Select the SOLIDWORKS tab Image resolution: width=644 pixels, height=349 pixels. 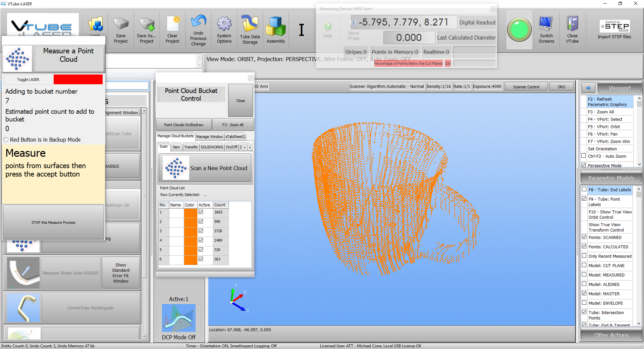[212, 147]
